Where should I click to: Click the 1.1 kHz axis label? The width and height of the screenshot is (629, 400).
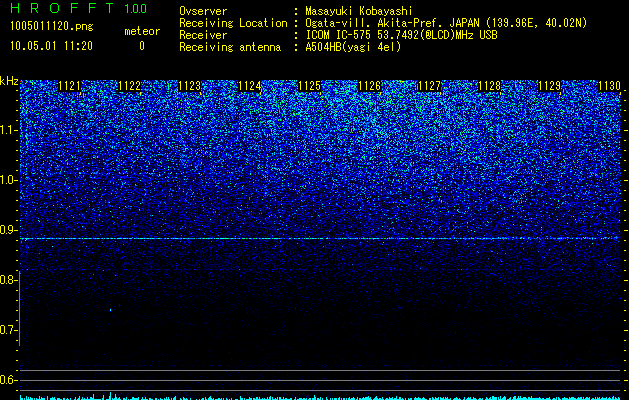click(8, 130)
